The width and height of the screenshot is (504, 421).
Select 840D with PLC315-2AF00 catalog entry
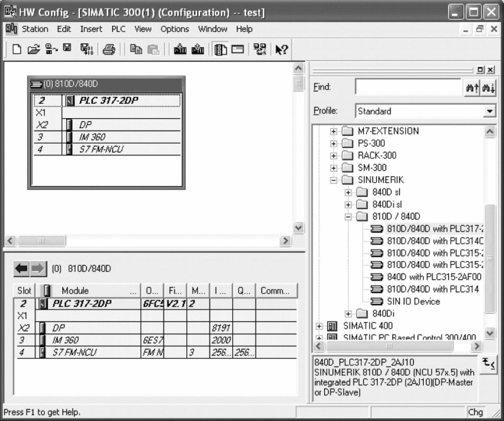click(x=434, y=277)
